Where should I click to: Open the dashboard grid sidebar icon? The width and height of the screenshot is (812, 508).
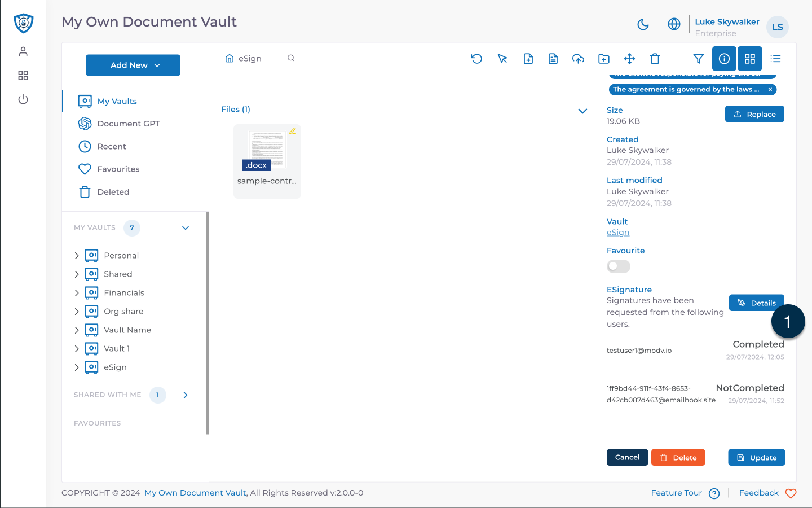[23, 76]
